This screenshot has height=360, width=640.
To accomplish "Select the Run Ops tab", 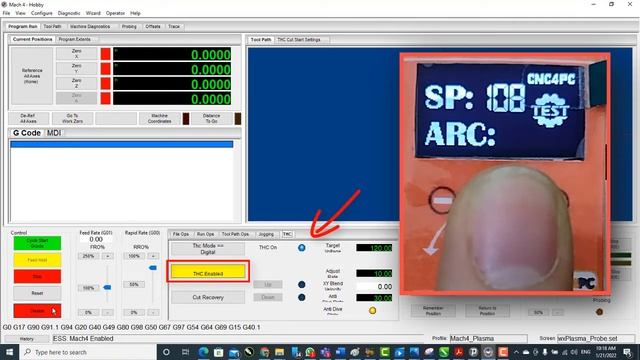I will point(205,234).
